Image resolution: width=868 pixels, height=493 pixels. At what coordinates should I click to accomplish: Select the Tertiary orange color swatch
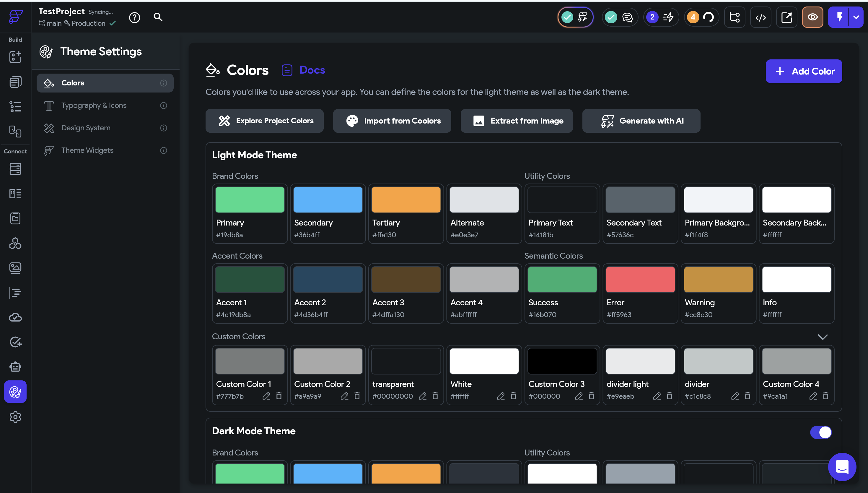pyautogui.click(x=406, y=200)
